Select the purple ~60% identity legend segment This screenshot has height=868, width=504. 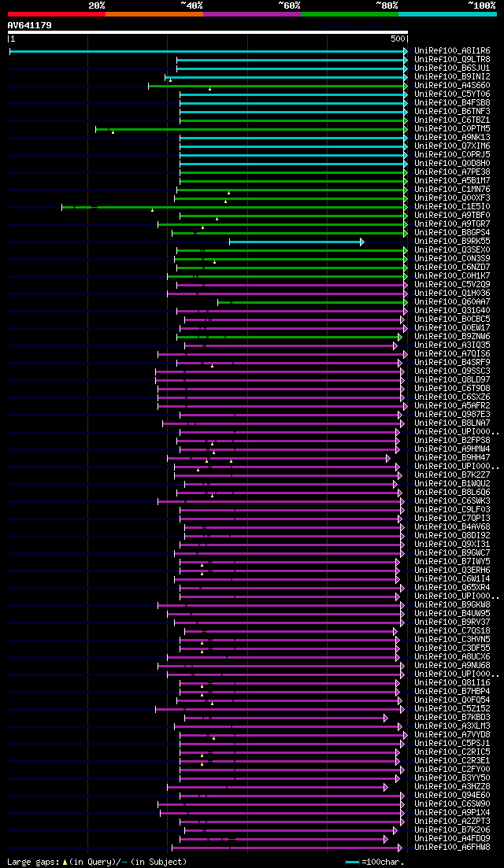[x=252, y=13]
